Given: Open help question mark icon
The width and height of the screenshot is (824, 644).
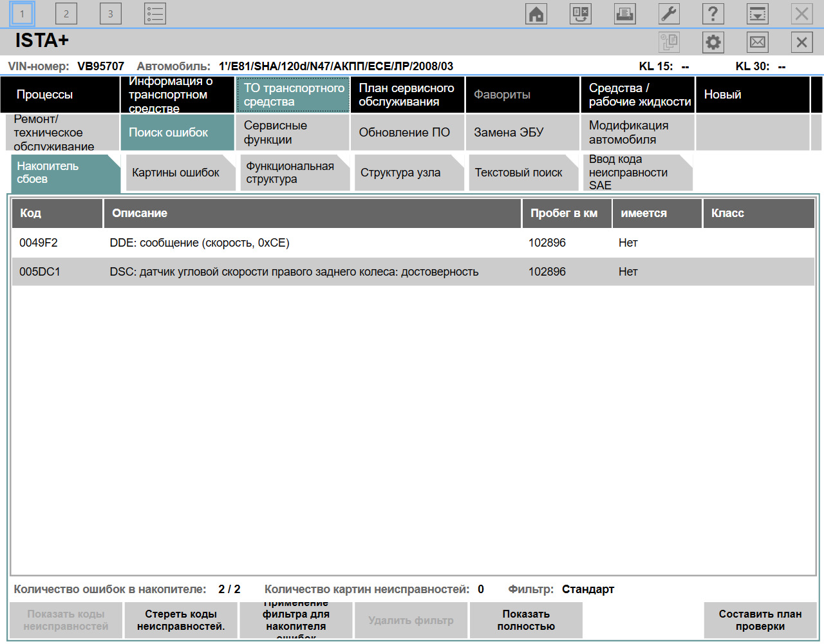Looking at the screenshot, I should pos(713,14).
